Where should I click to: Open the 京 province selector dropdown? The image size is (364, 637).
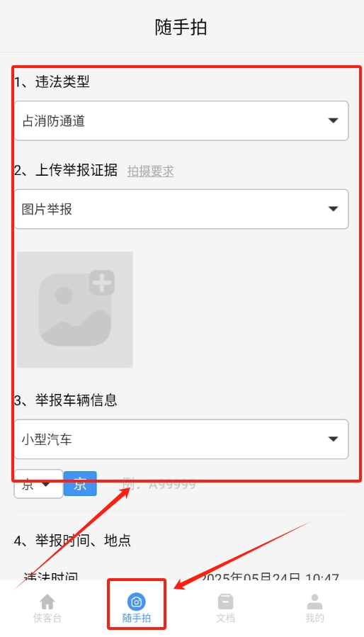click(x=38, y=484)
